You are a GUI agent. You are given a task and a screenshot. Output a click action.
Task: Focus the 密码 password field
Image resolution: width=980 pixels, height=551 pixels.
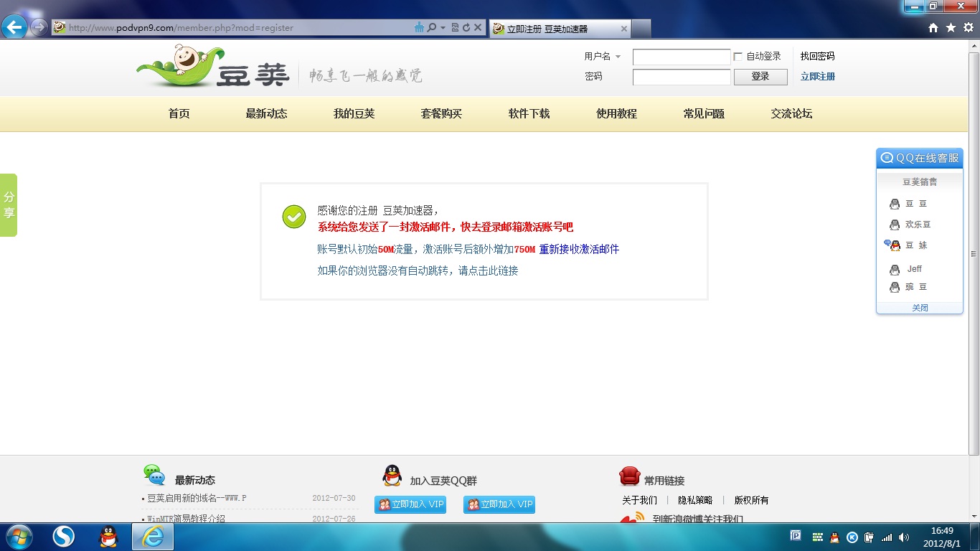[682, 77]
